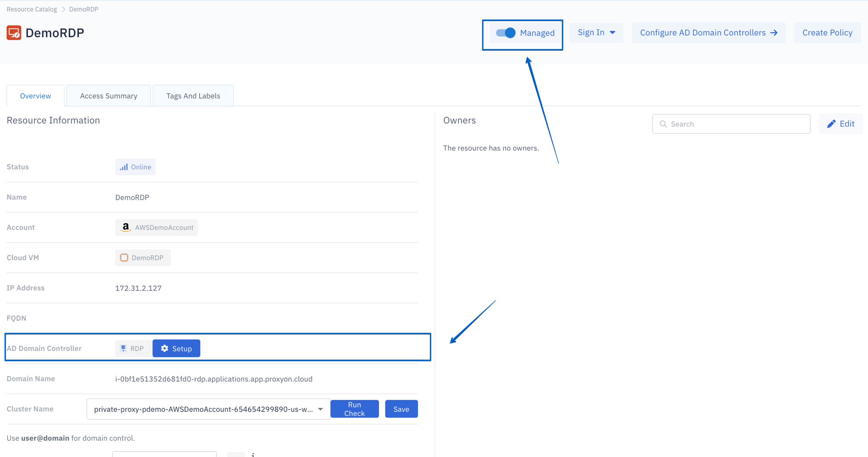This screenshot has height=457, width=868.
Task: Toggle the Managed switch off
Action: click(506, 33)
